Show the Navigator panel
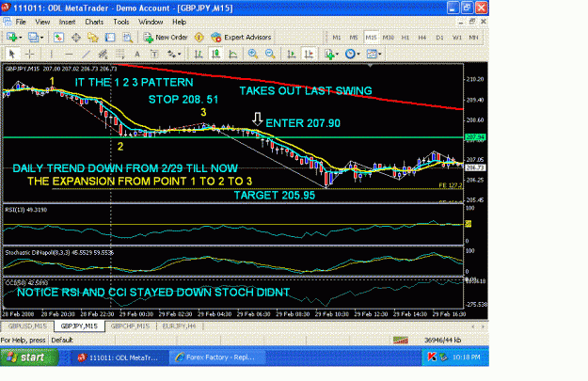This screenshot has width=588, height=381. pyautogui.click(x=92, y=37)
